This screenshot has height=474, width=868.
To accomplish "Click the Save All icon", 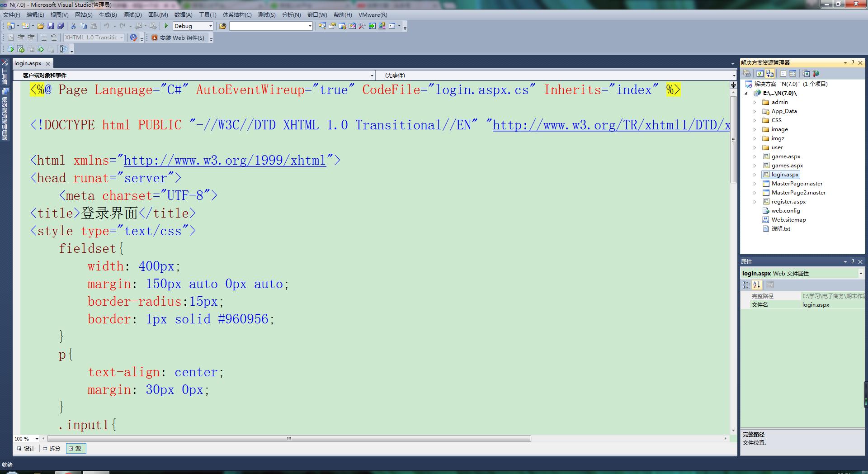I will [61, 26].
